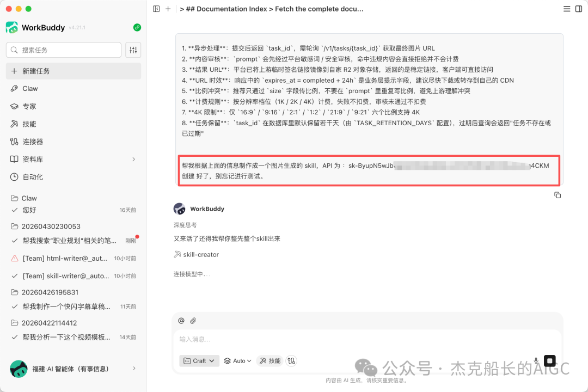This screenshot has width=588, height=392.
Task: Toggle the right side panel icon
Action: pos(579,9)
